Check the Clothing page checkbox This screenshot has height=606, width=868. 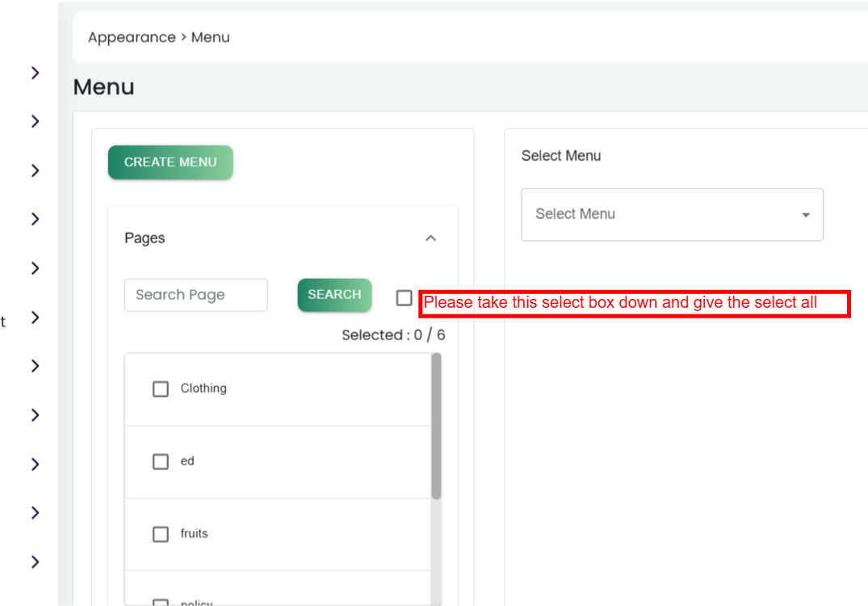click(x=161, y=389)
